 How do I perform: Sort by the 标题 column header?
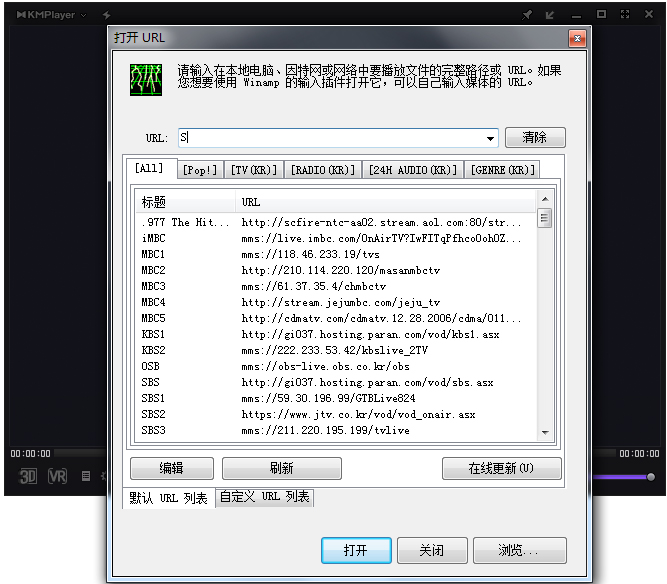(185, 202)
